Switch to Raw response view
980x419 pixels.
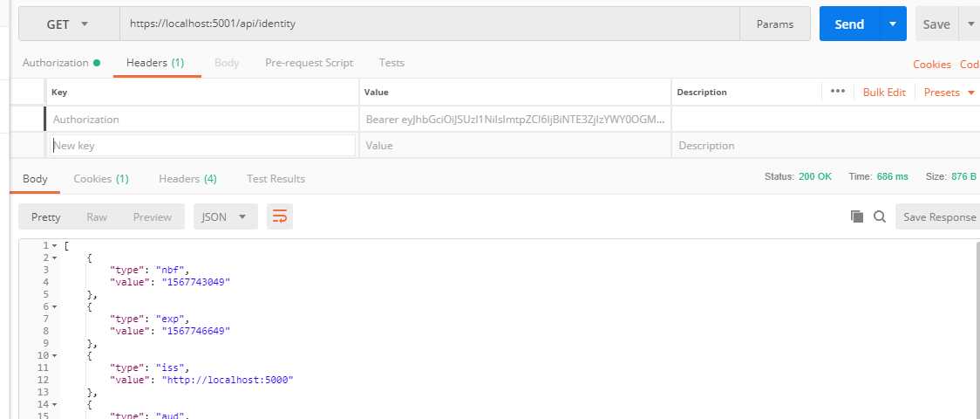click(x=97, y=217)
